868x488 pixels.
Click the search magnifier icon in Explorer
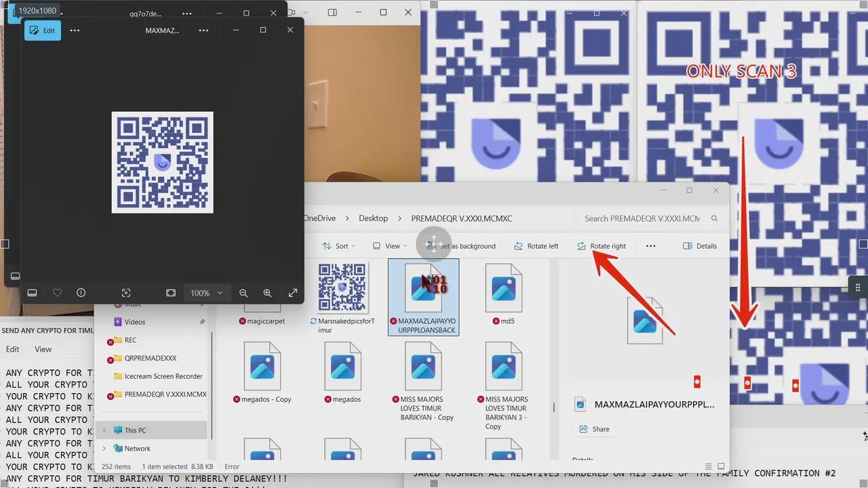pos(714,219)
